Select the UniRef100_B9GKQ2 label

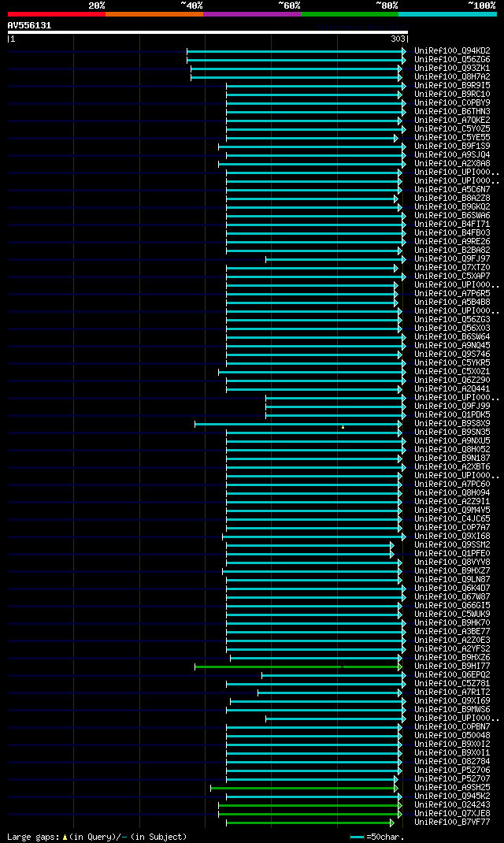pos(452,207)
